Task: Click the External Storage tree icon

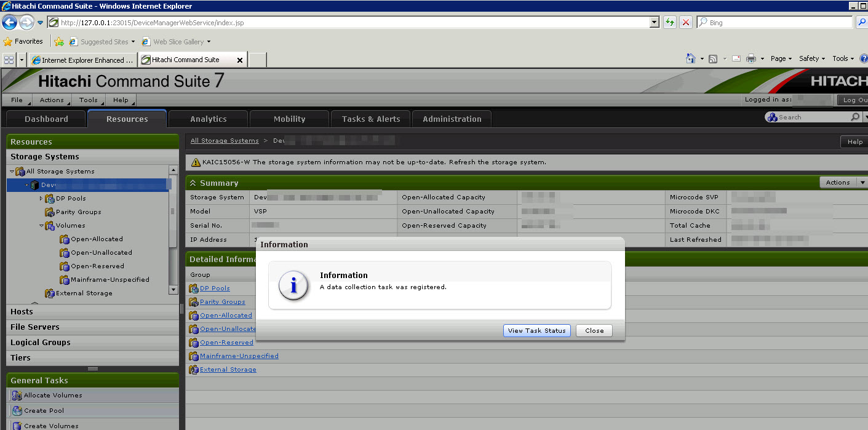Action: pyautogui.click(x=50, y=293)
